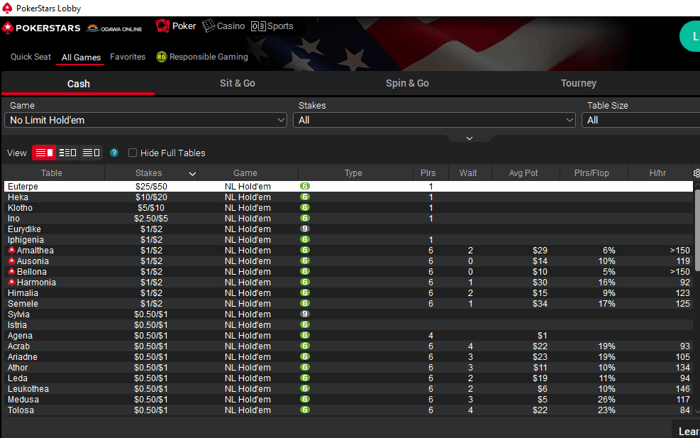Viewport: 700px width, 438px height.
Task: Open the view help question icon
Action: (114, 153)
